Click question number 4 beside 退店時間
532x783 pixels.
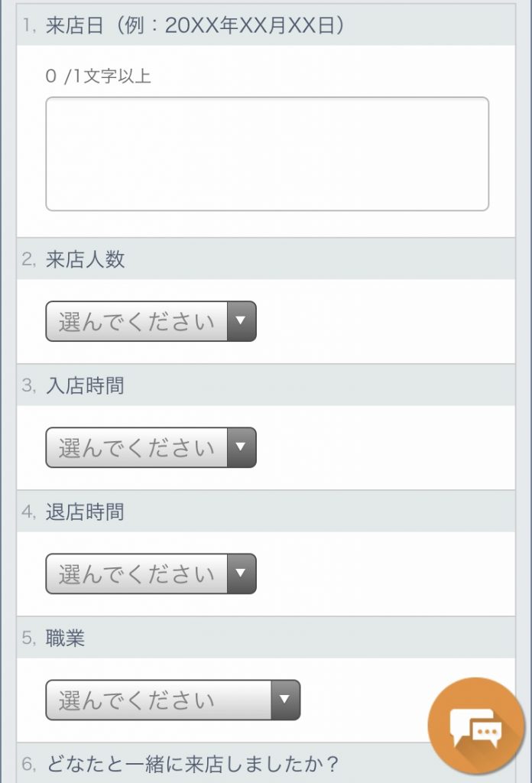(29, 512)
